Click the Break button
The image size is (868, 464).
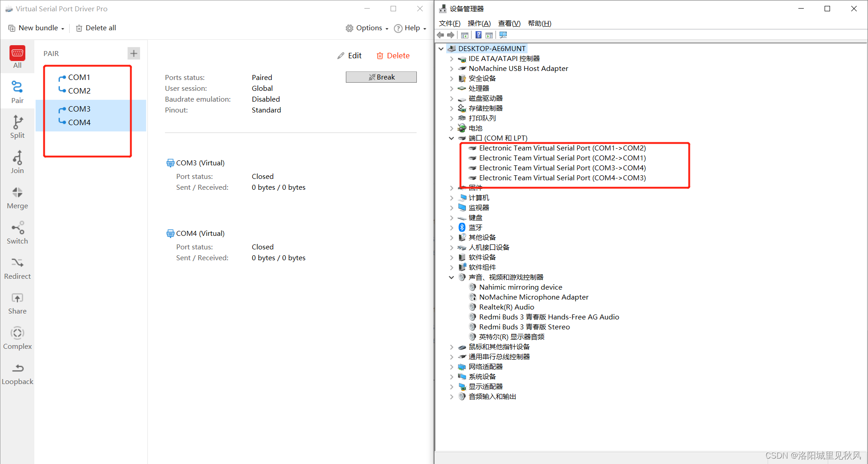(381, 77)
